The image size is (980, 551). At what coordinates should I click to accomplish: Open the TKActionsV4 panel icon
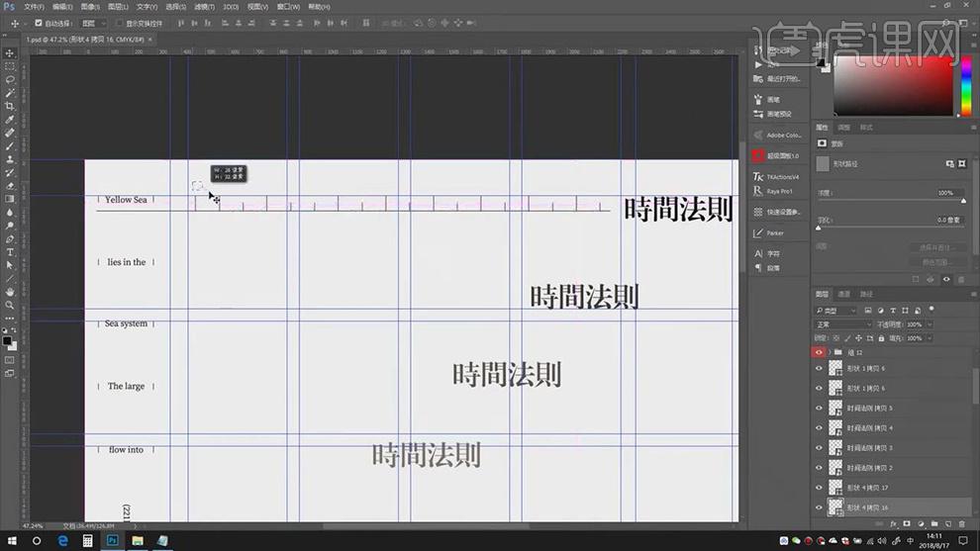(x=758, y=177)
